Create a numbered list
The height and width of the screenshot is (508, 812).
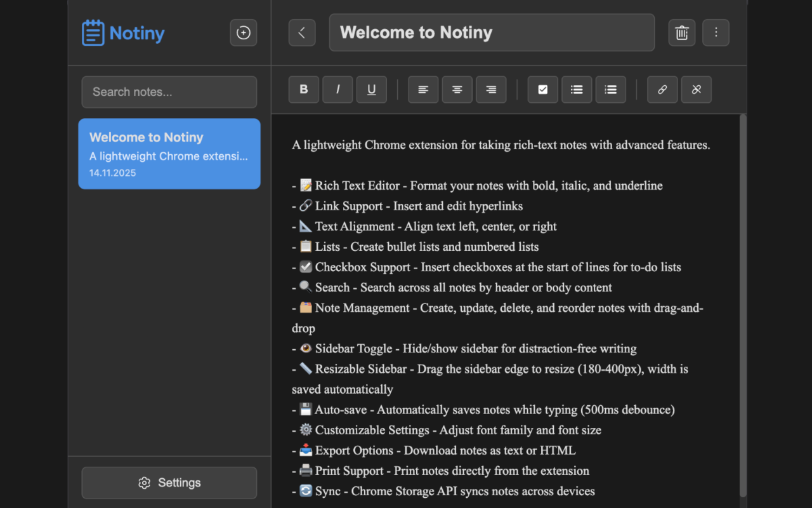[x=611, y=90]
